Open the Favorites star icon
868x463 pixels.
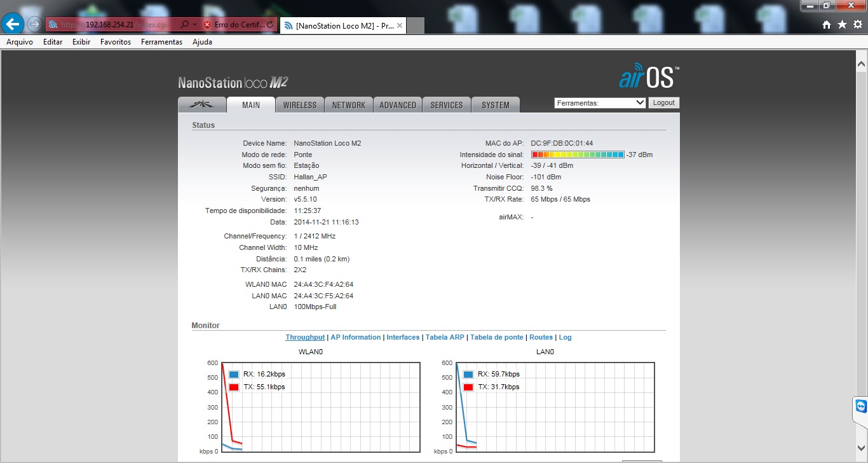[x=842, y=25]
